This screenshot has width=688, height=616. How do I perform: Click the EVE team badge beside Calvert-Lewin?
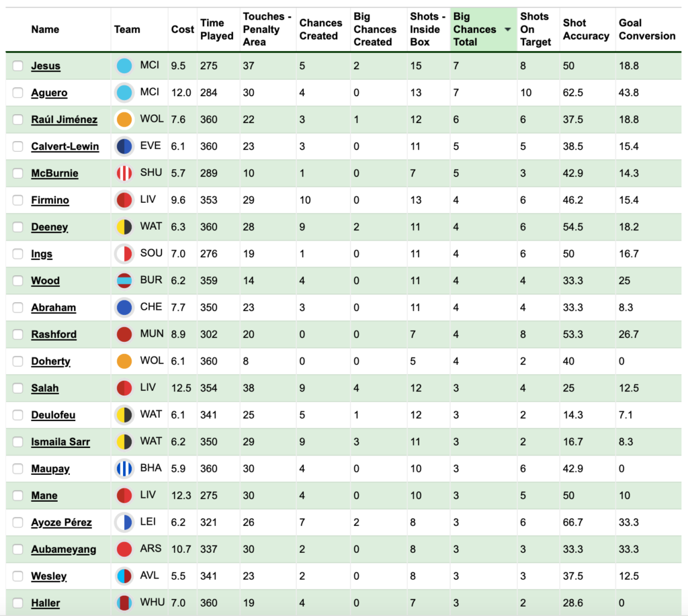pyautogui.click(x=124, y=146)
